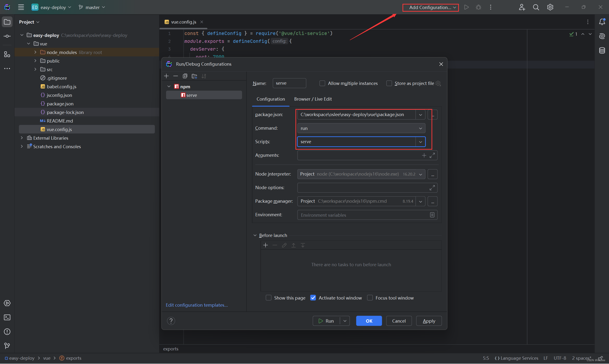Expand the Scripts dropdown

420,141
